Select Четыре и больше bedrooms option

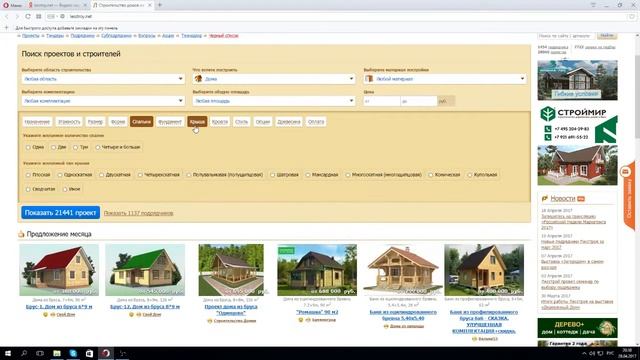(x=98, y=147)
